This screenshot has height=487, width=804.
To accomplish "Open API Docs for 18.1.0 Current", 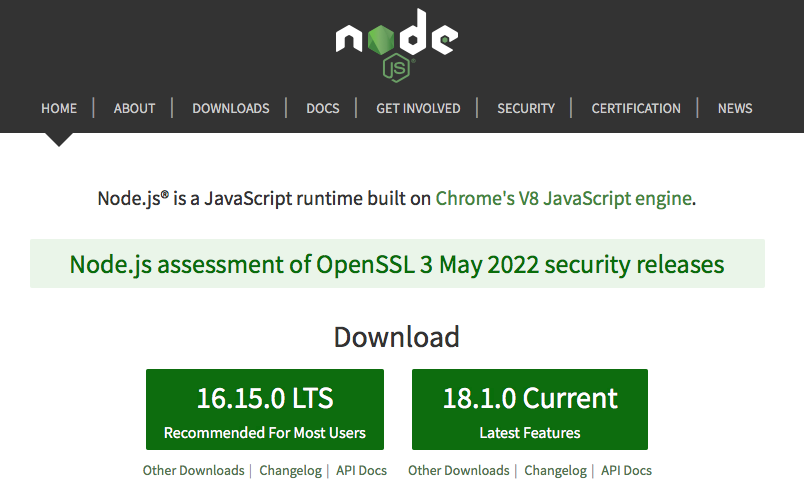I will (627, 470).
